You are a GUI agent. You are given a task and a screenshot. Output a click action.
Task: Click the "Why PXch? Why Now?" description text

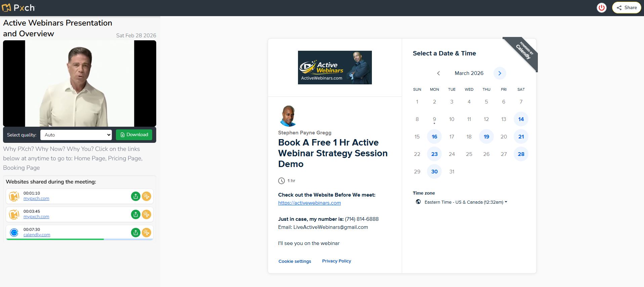73,158
